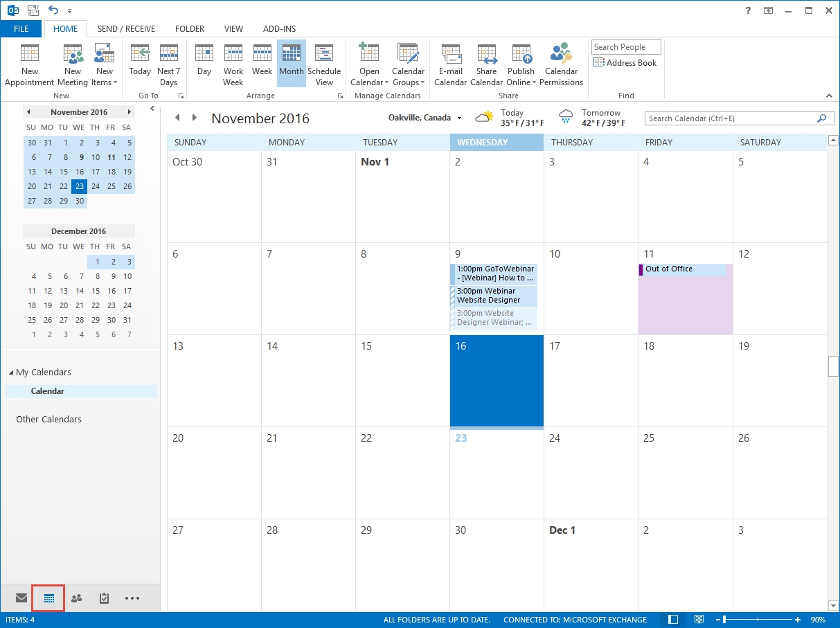
Task: Open more navigation options ellipsis
Action: point(132,598)
